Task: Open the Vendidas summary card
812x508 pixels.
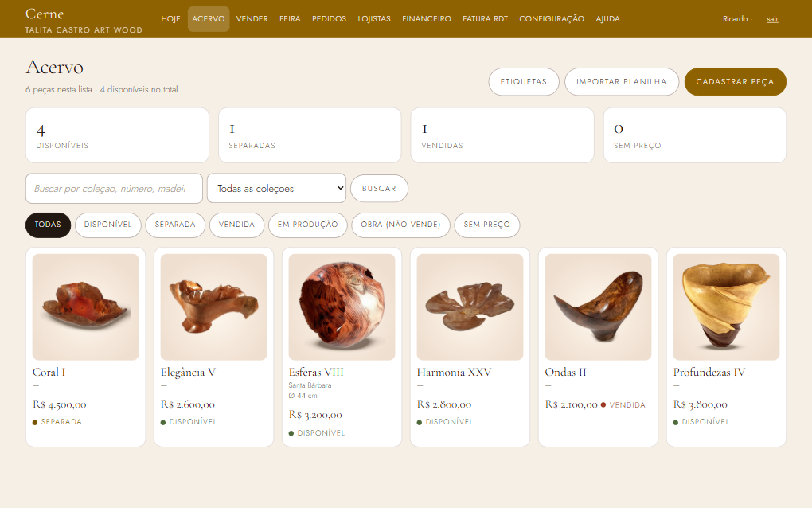Action: point(502,135)
